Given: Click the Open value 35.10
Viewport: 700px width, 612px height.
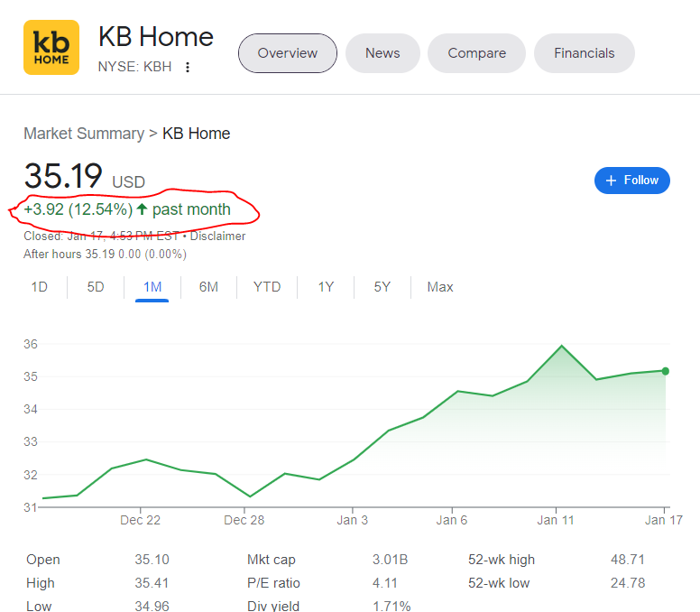Looking at the screenshot, I should click(x=152, y=560).
